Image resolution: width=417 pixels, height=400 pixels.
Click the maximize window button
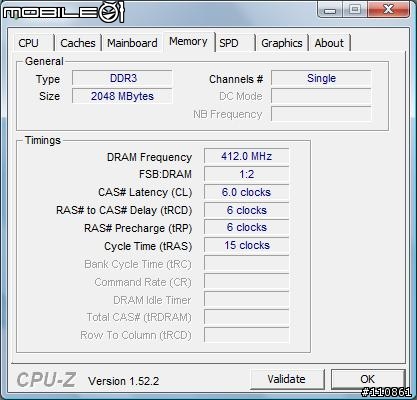[355, 9]
